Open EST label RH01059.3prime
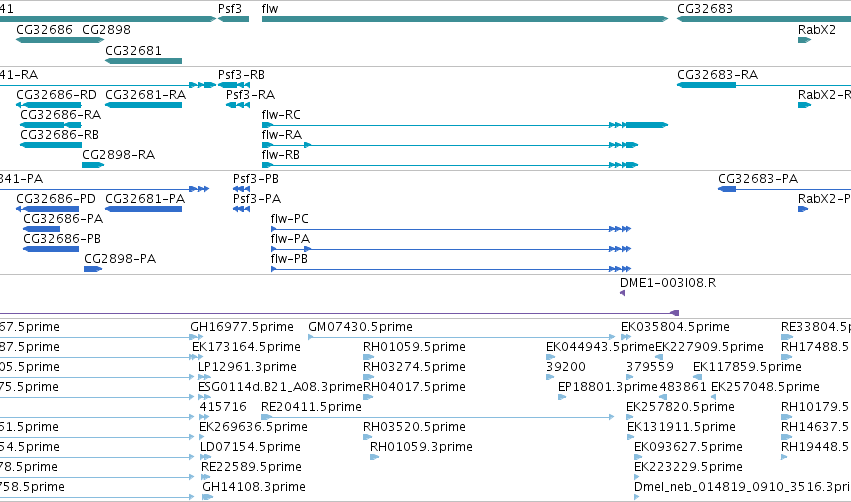Image resolution: width=851 pixels, height=502 pixels. tap(421, 448)
